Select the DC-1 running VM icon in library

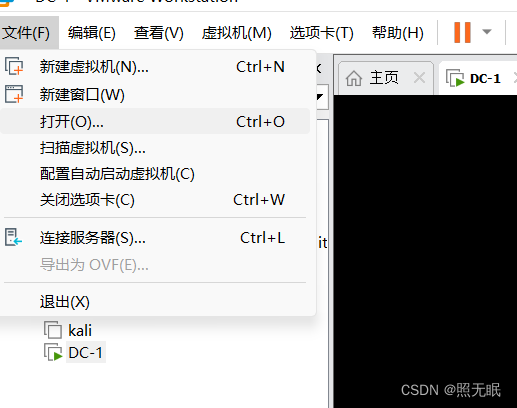tap(53, 352)
